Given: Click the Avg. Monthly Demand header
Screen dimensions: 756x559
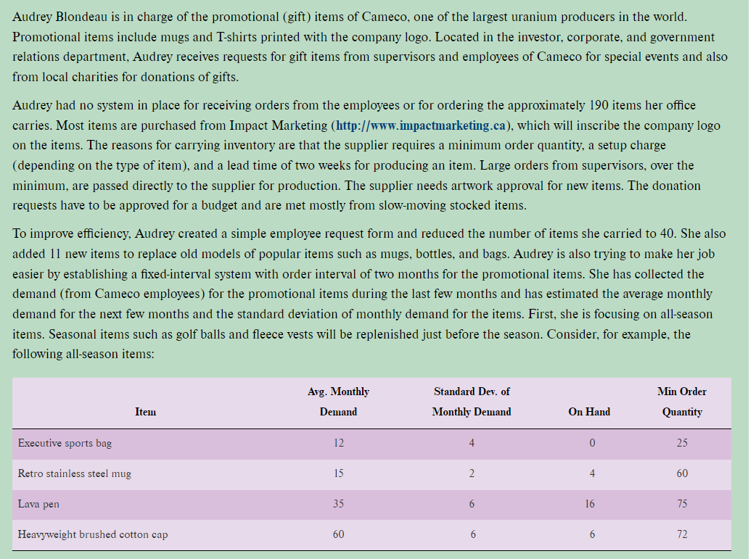Looking at the screenshot, I should [x=338, y=402].
